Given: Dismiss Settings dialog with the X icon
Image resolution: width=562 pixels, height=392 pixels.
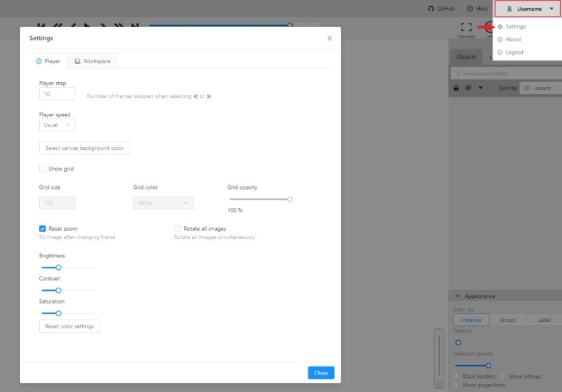Looking at the screenshot, I should tap(329, 38).
